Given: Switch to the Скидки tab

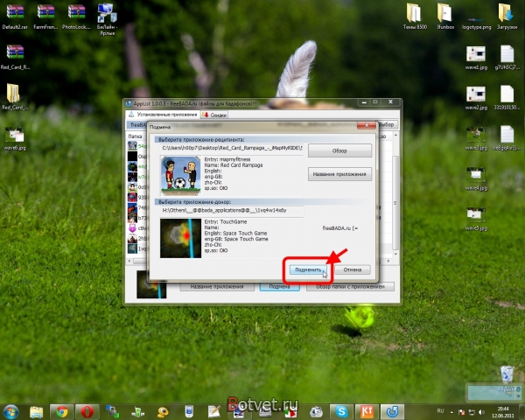Looking at the screenshot, I should pyautogui.click(x=217, y=114).
